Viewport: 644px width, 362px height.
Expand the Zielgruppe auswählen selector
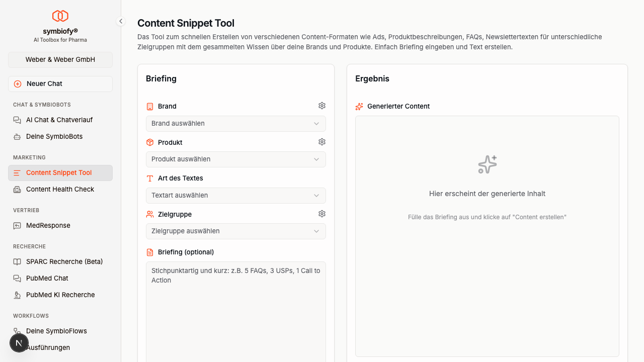(235, 231)
